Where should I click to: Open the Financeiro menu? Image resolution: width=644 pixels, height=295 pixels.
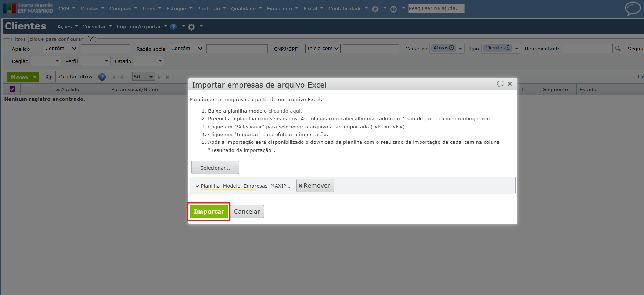(283, 8)
